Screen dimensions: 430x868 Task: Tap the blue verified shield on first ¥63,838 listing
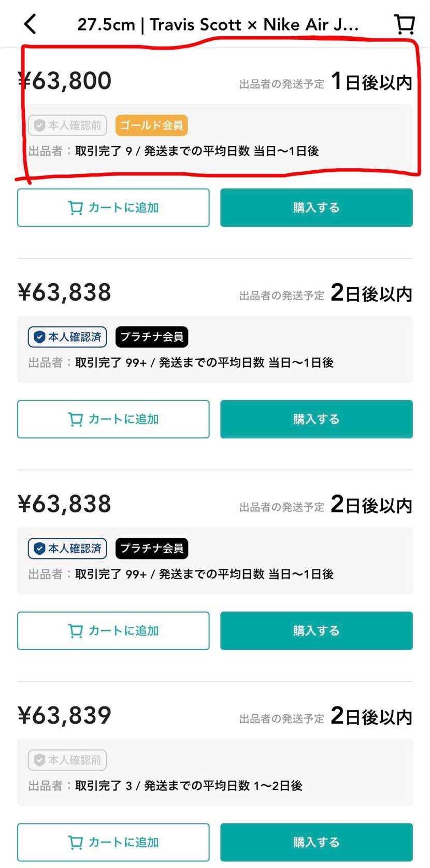point(39,337)
